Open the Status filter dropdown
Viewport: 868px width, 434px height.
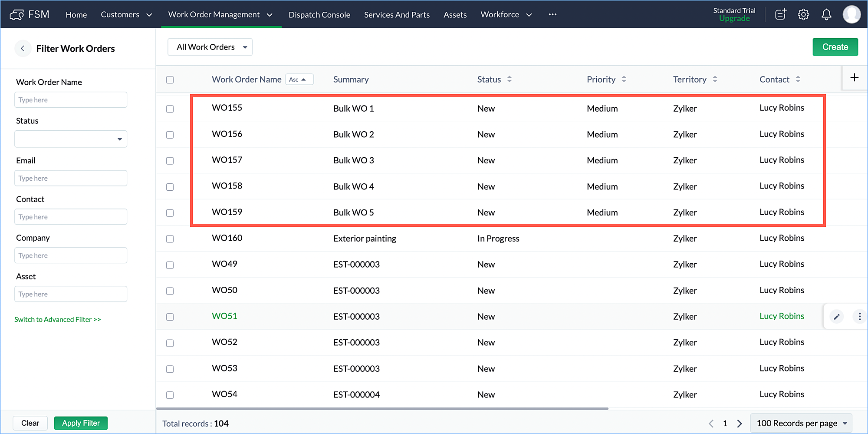click(x=71, y=139)
